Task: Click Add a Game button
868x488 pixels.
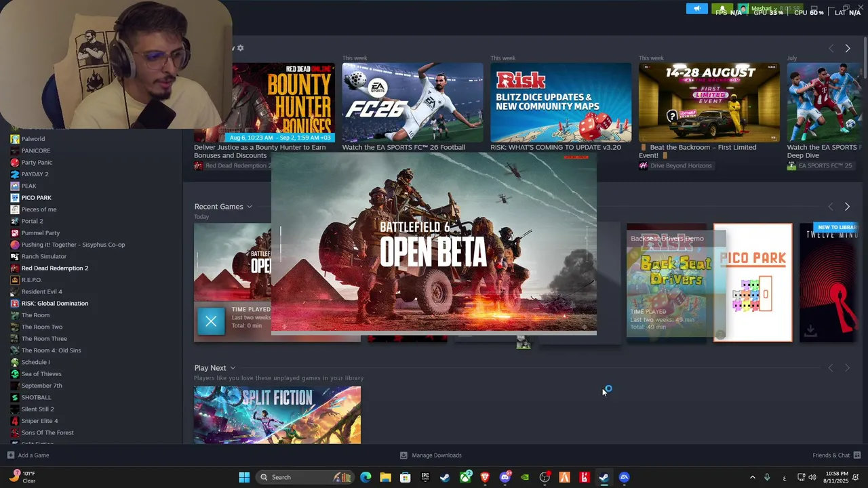Action: (28, 455)
